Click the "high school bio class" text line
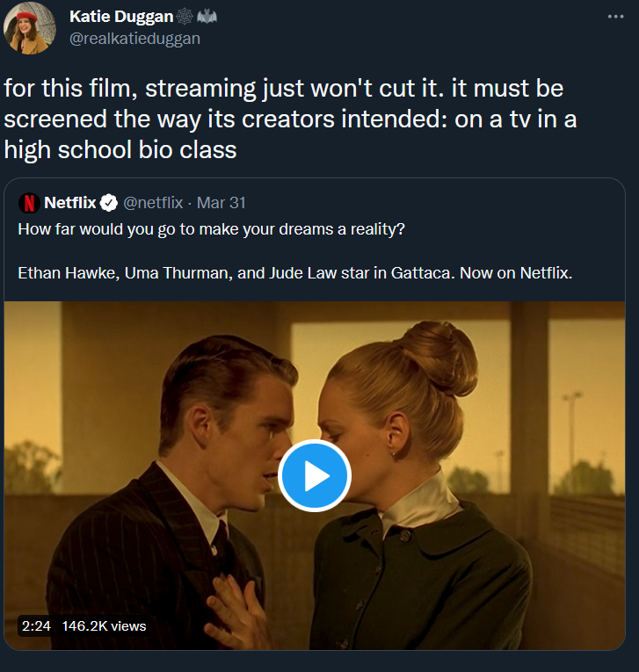This screenshot has width=639, height=672. coord(120,149)
